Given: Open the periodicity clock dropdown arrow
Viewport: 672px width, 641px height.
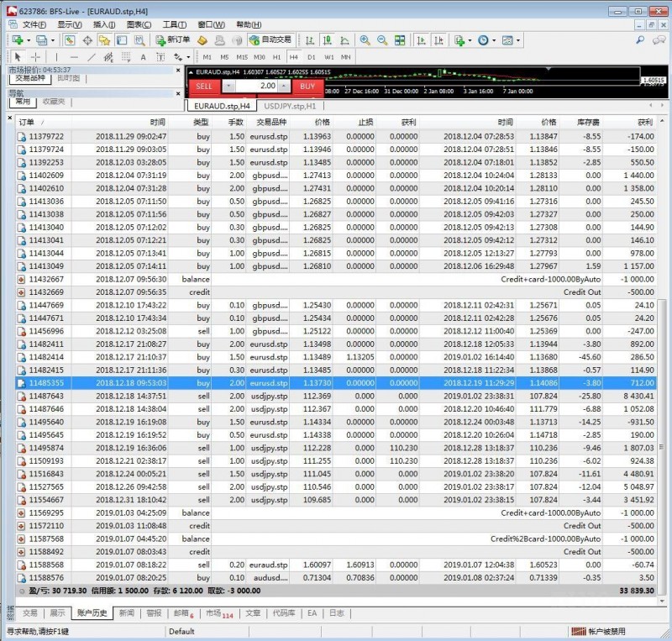Looking at the screenshot, I should point(494,39).
